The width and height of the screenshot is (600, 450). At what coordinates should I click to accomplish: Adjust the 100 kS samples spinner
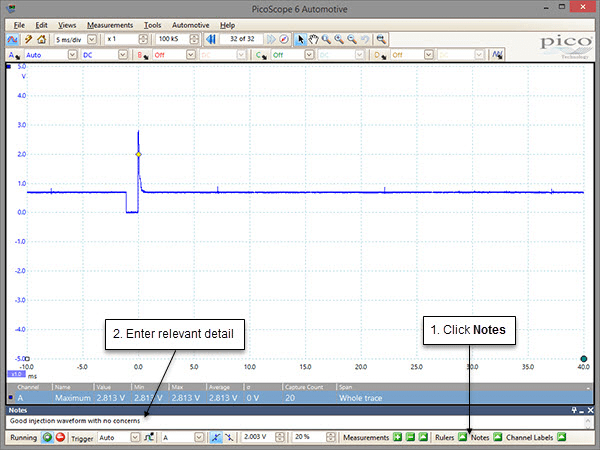pyautogui.click(x=194, y=39)
